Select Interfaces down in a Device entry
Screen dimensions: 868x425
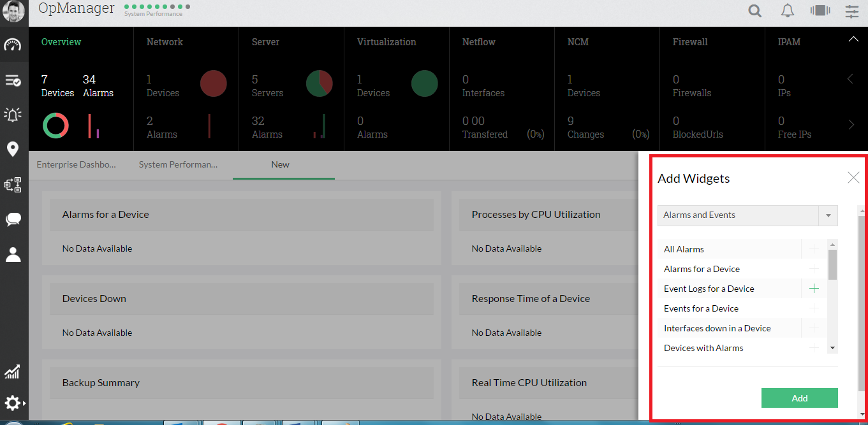tap(717, 328)
